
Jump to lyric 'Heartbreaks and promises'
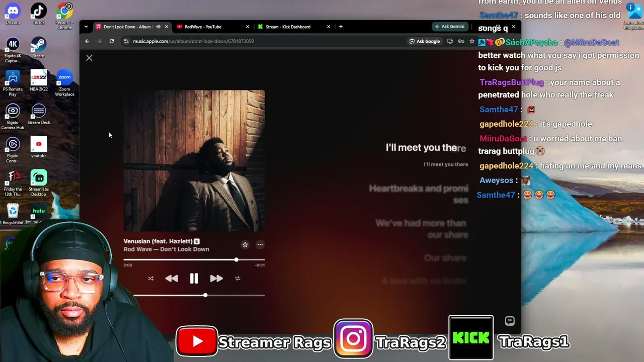[x=419, y=194]
